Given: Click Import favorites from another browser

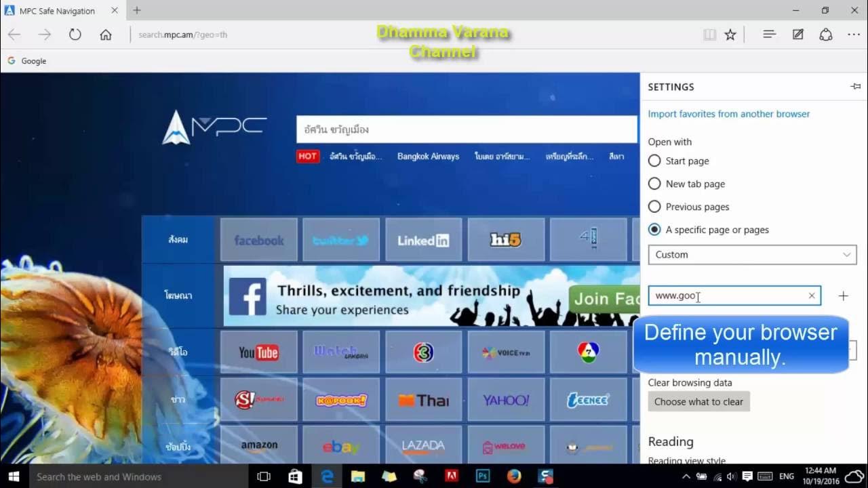Looking at the screenshot, I should [x=729, y=114].
